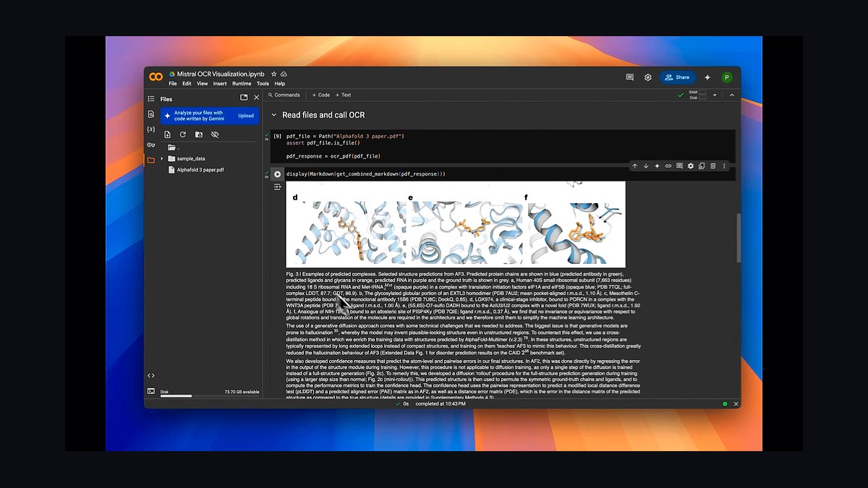Open the terminal icon in the sidebar
The image size is (868, 488).
point(150,391)
